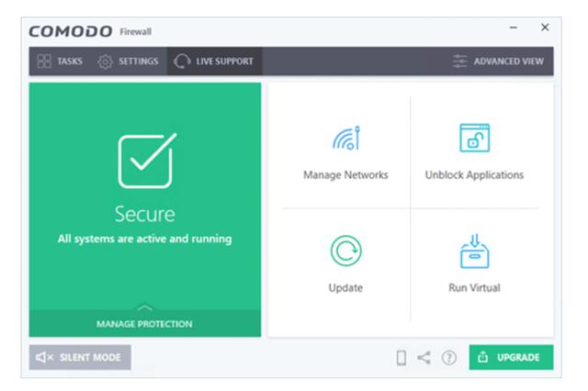Run the Update circular arrow icon
This screenshot has width=588, height=391.
pyautogui.click(x=345, y=251)
